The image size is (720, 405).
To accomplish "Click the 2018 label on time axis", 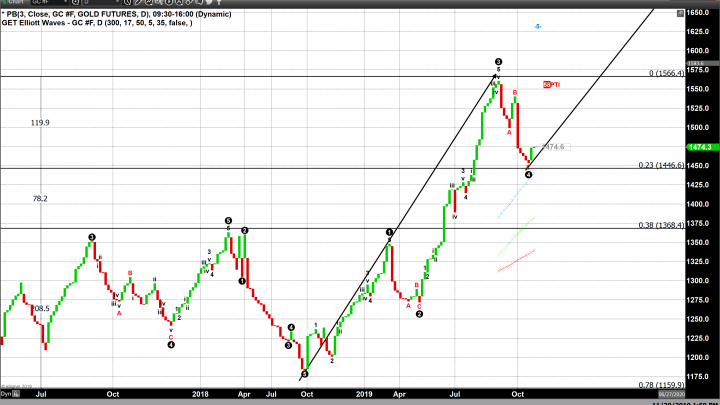I will [x=200, y=394].
